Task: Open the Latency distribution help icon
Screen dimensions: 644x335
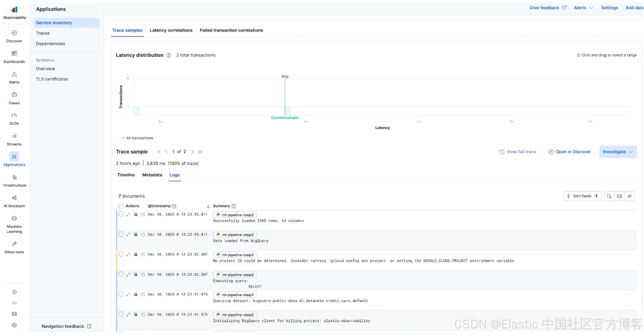Action: [169, 55]
